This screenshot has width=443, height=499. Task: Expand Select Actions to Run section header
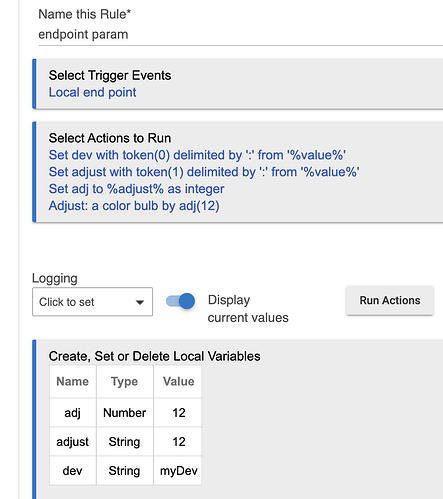click(x=110, y=138)
